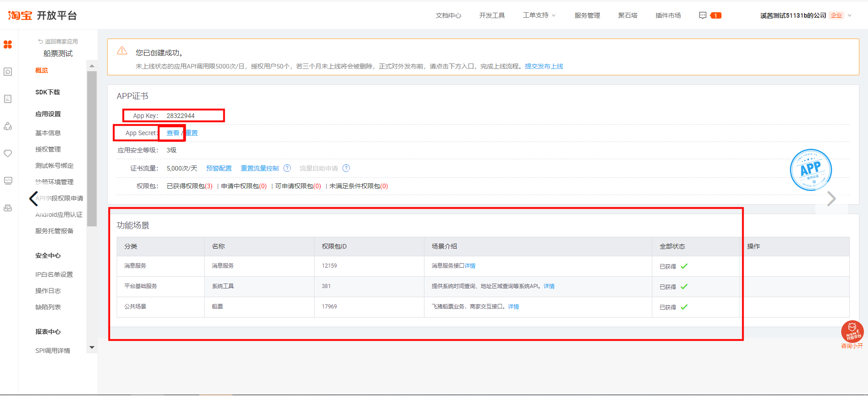This screenshot has height=396, width=868.
Task: Open 开发工具 in the top navigation
Action: [x=492, y=15]
